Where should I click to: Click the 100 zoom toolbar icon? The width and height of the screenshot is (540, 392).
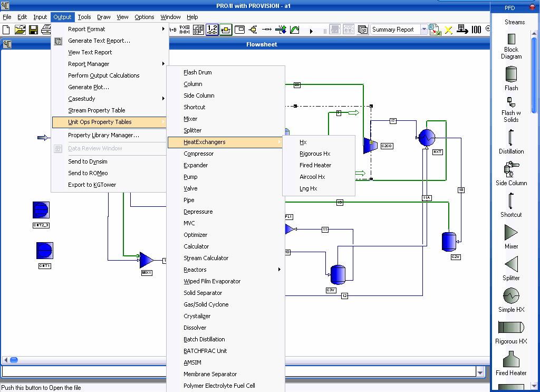coord(476,30)
